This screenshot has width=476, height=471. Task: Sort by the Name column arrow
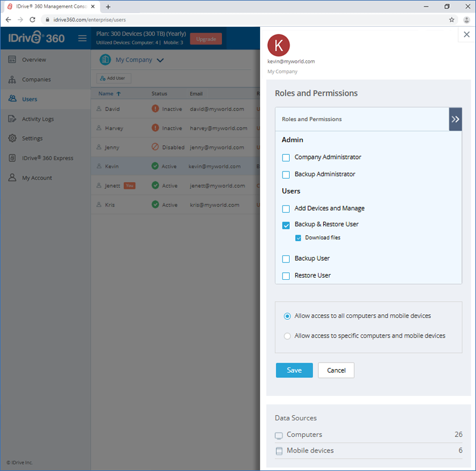click(x=118, y=94)
